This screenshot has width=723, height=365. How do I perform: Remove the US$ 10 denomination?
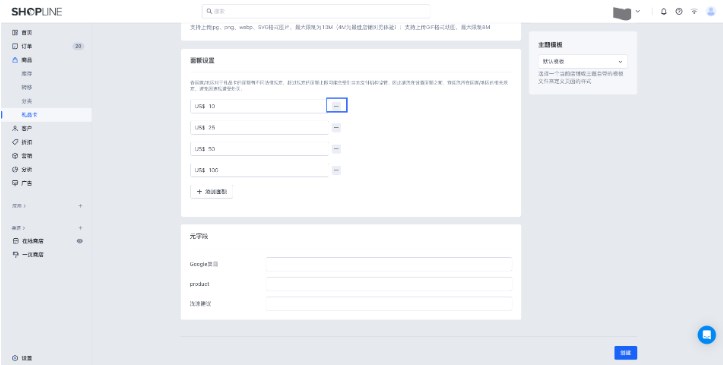tap(336, 106)
